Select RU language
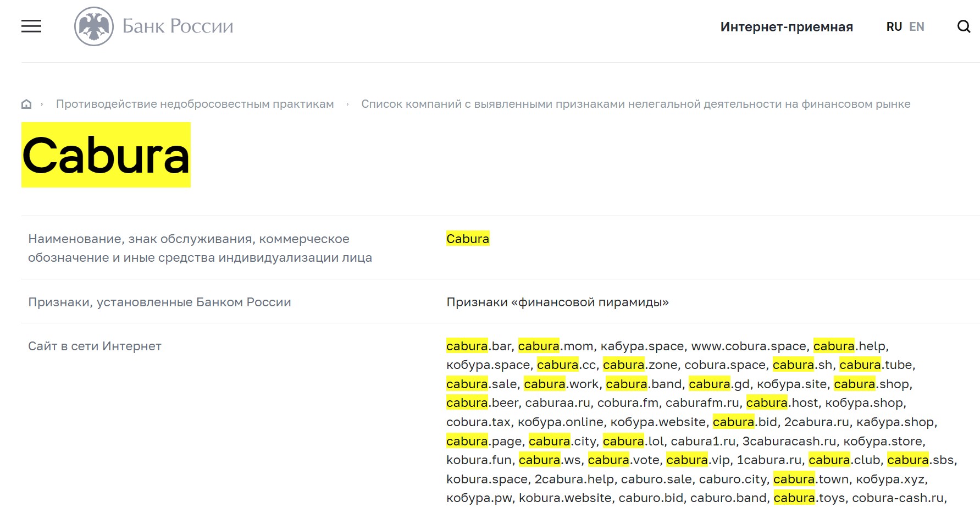 pyautogui.click(x=894, y=26)
